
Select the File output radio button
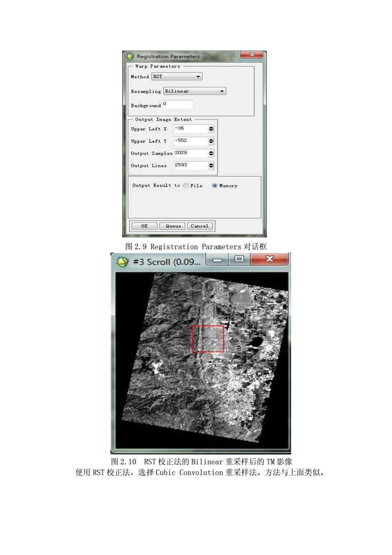point(186,186)
